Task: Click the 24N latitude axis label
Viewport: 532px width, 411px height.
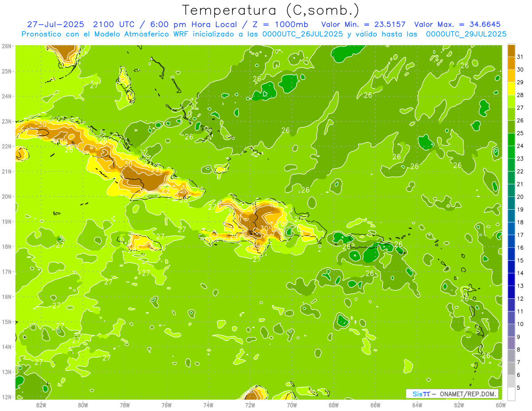Action: (6, 96)
